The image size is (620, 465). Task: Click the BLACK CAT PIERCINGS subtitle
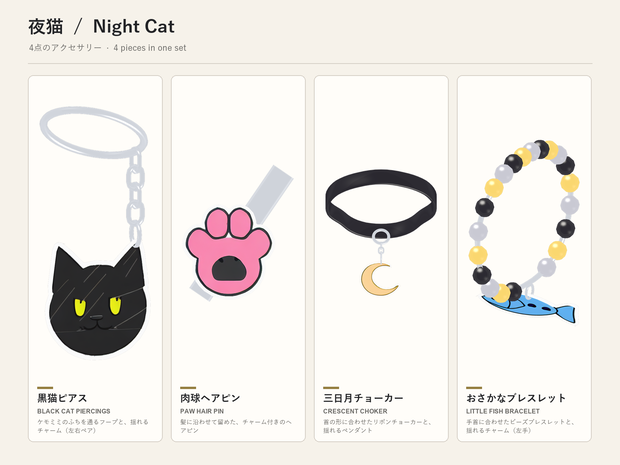tap(74, 411)
